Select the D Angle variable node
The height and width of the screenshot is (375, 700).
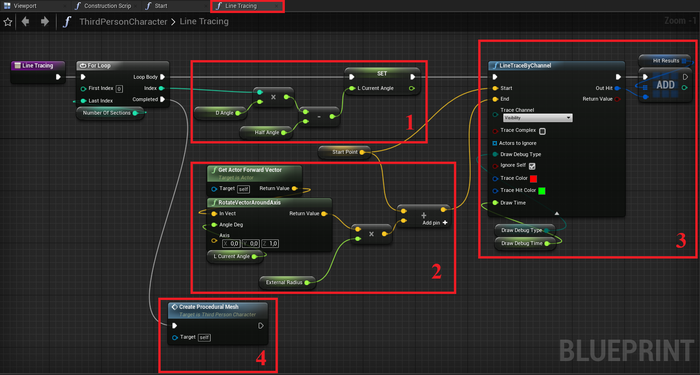(x=221, y=113)
